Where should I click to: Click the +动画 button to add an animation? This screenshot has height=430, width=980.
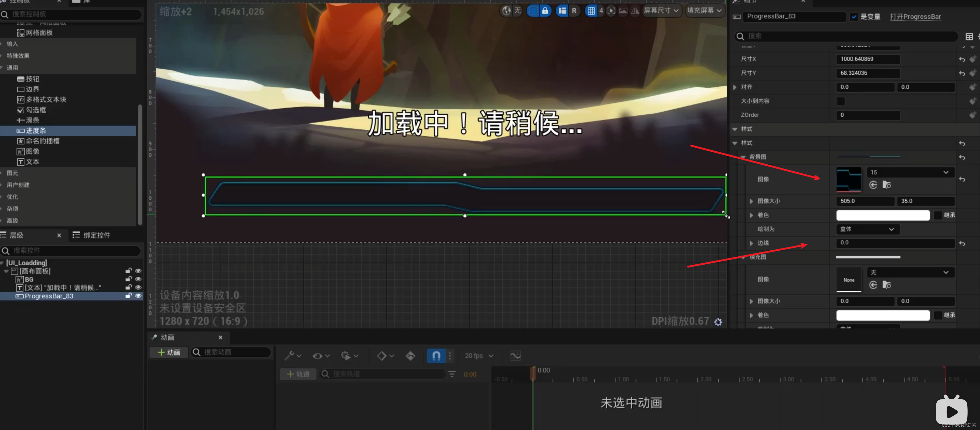click(169, 352)
